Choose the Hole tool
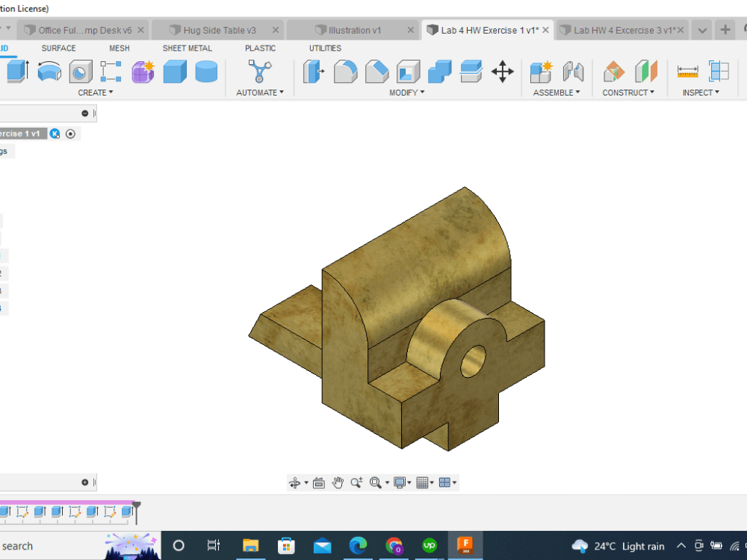Image resolution: width=747 pixels, height=560 pixels. pyautogui.click(x=81, y=72)
